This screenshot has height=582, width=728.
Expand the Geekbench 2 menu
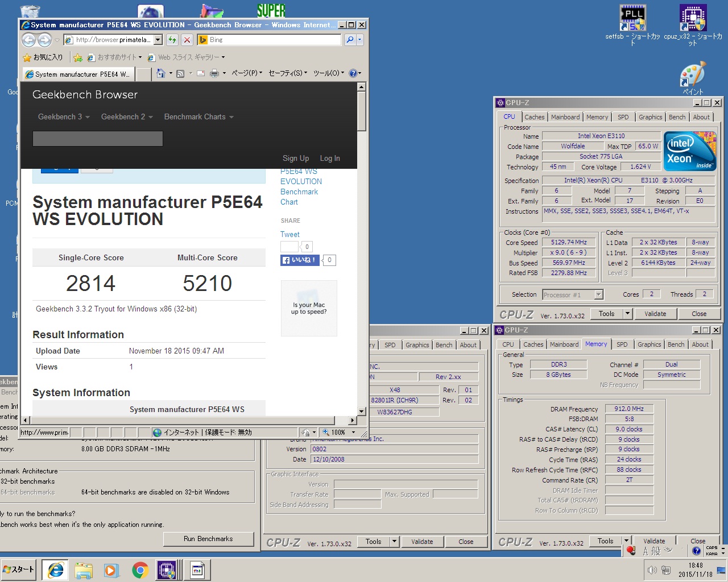pyautogui.click(x=127, y=117)
